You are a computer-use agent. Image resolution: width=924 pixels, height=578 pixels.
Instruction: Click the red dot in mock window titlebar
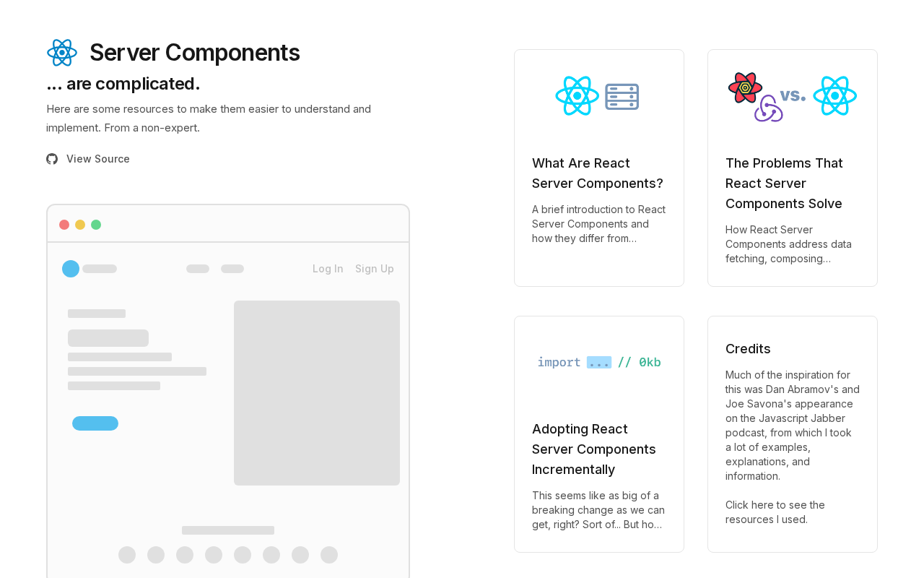64,225
